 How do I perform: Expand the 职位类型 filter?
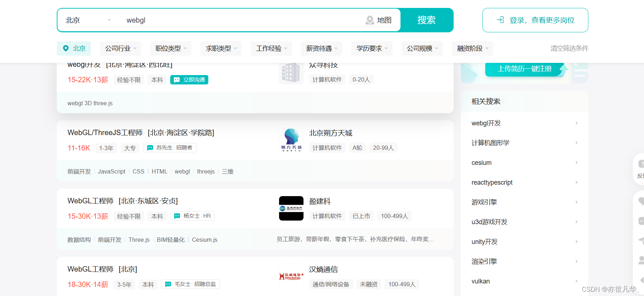[171, 48]
